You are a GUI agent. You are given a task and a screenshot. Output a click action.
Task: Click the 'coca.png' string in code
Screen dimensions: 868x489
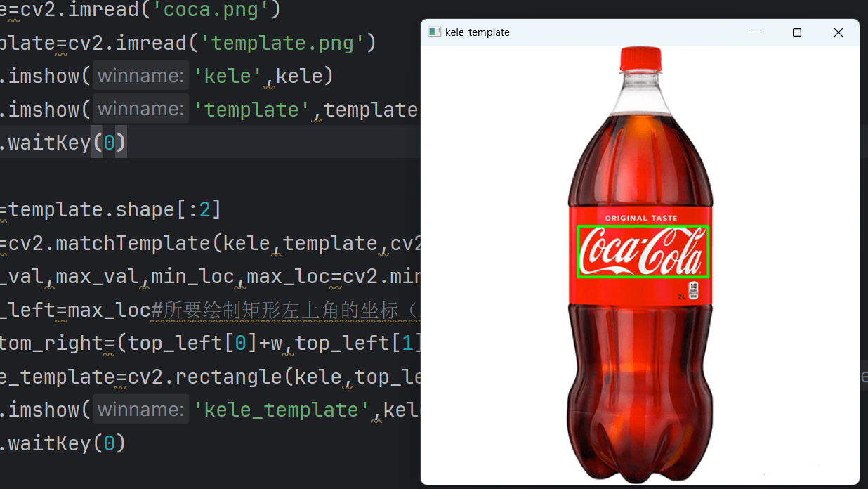click(x=216, y=9)
